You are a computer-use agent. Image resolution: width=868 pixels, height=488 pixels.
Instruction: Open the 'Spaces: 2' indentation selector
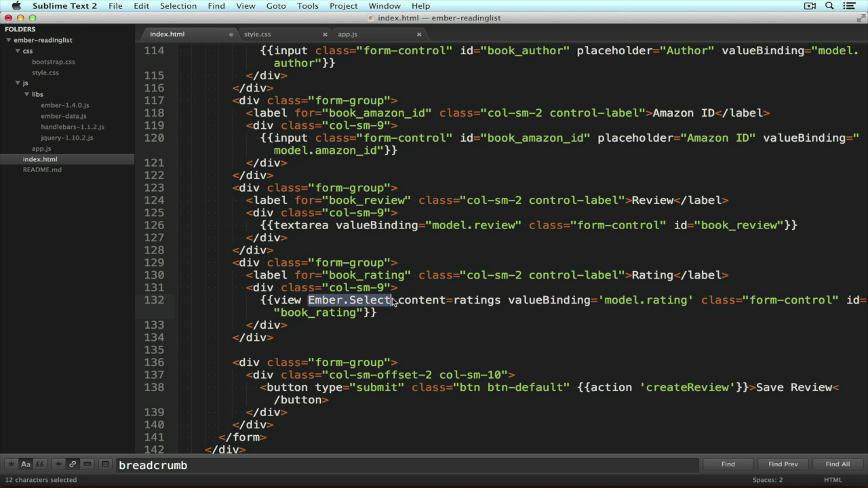(x=768, y=480)
